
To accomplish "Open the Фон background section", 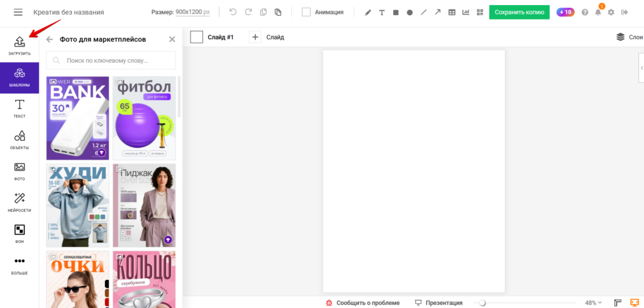I will click(x=19, y=234).
